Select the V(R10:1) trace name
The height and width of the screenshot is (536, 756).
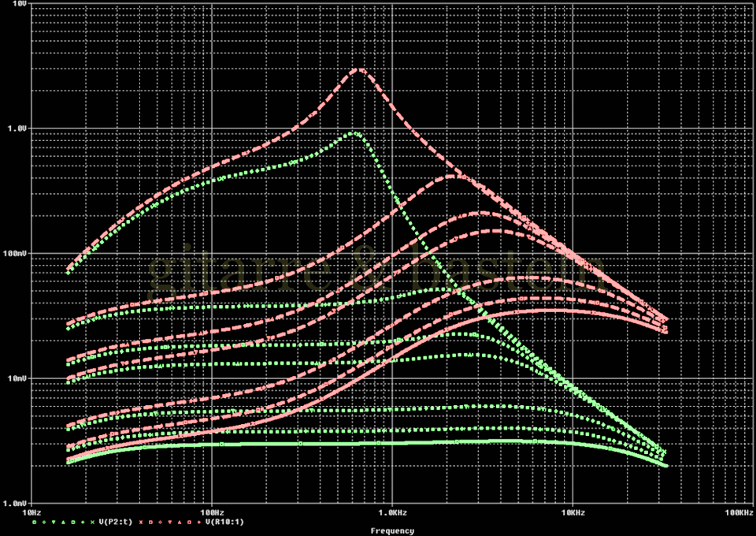click(x=224, y=523)
